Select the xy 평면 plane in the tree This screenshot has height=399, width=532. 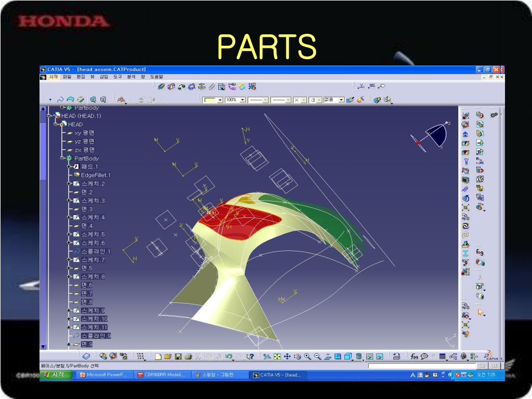point(84,132)
